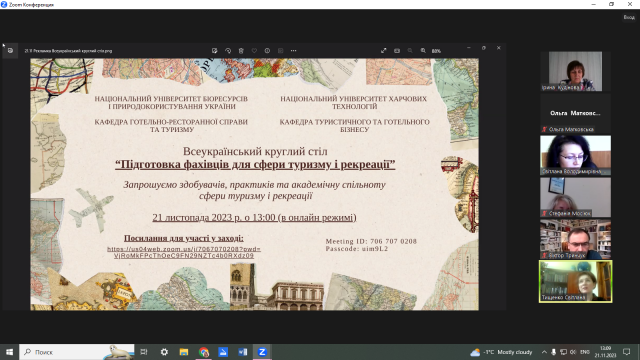The image size is (640, 360).
Task: Toggle the filmstrip view icon
Action: point(397,51)
